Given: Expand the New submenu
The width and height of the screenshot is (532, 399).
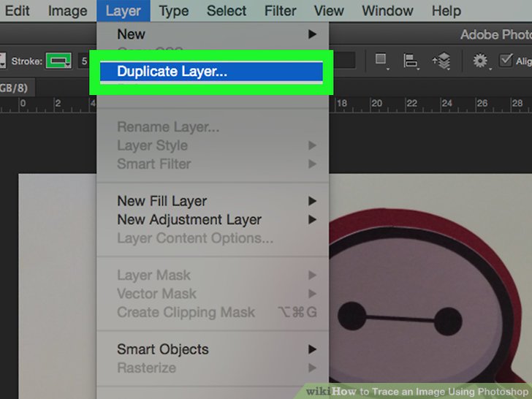Looking at the screenshot, I should coord(213,34).
